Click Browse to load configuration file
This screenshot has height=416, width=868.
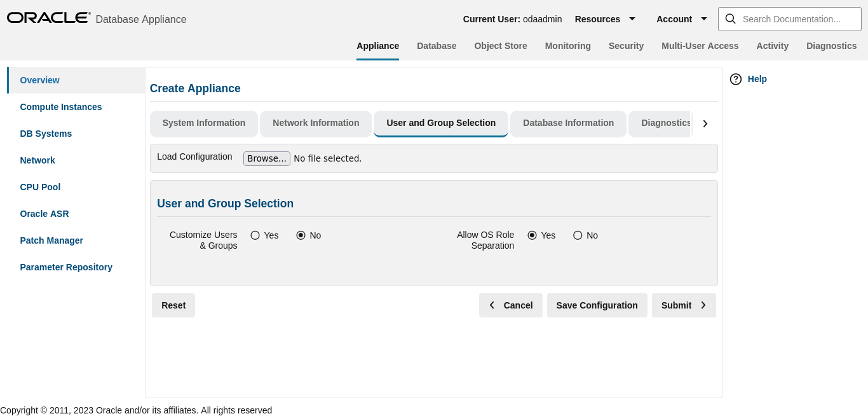[x=266, y=158]
